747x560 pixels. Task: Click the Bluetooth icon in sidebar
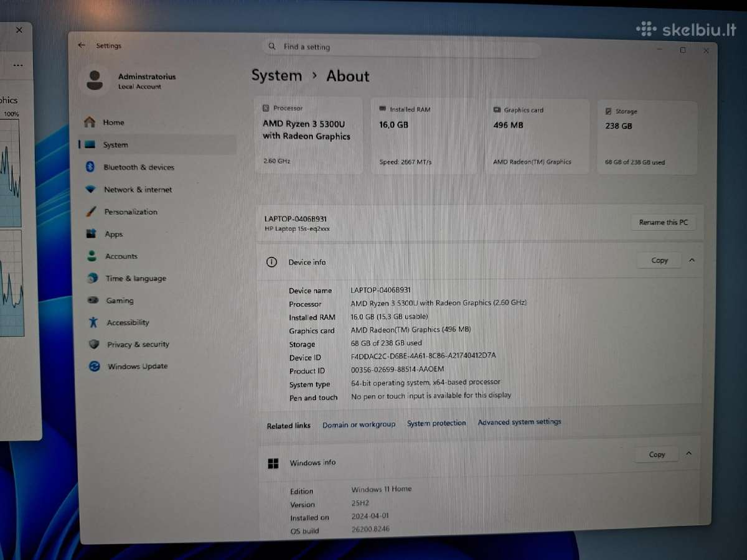[x=90, y=167]
